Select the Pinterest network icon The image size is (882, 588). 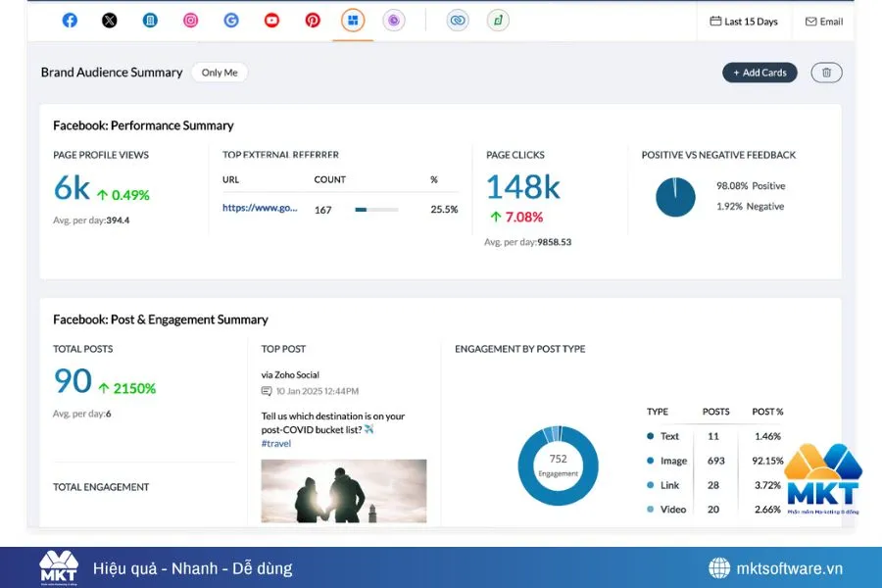pos(313,21)
